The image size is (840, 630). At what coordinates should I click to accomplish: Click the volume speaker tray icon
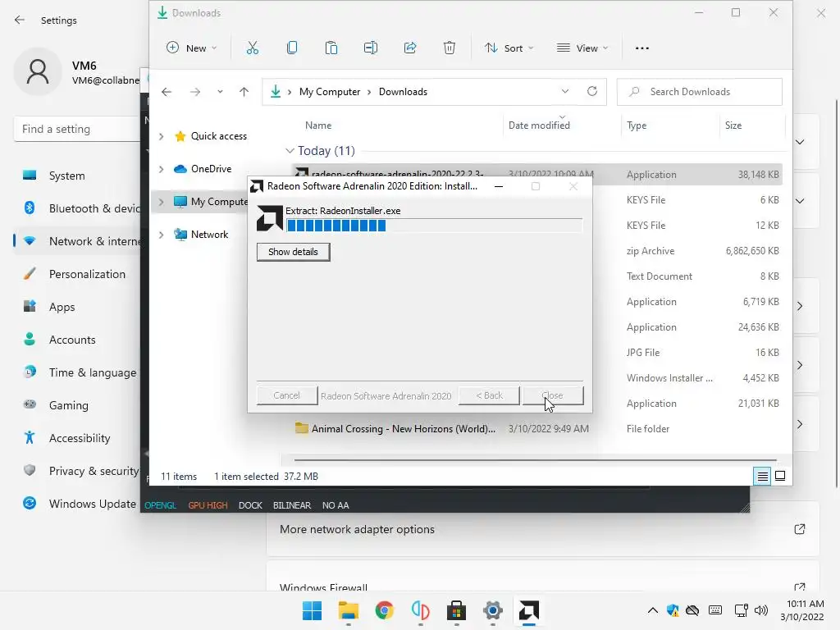click(x=760, y=610)
